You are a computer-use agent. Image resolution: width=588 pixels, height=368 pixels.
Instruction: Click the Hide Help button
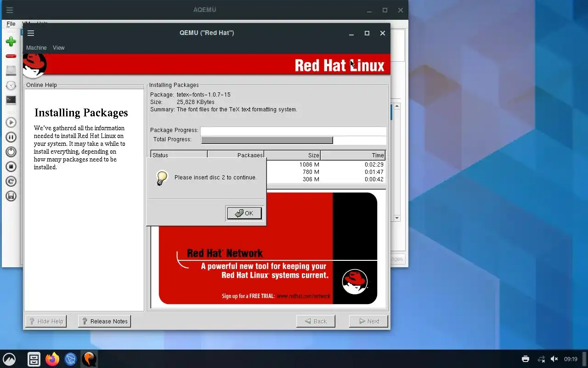tap(45, 321)
